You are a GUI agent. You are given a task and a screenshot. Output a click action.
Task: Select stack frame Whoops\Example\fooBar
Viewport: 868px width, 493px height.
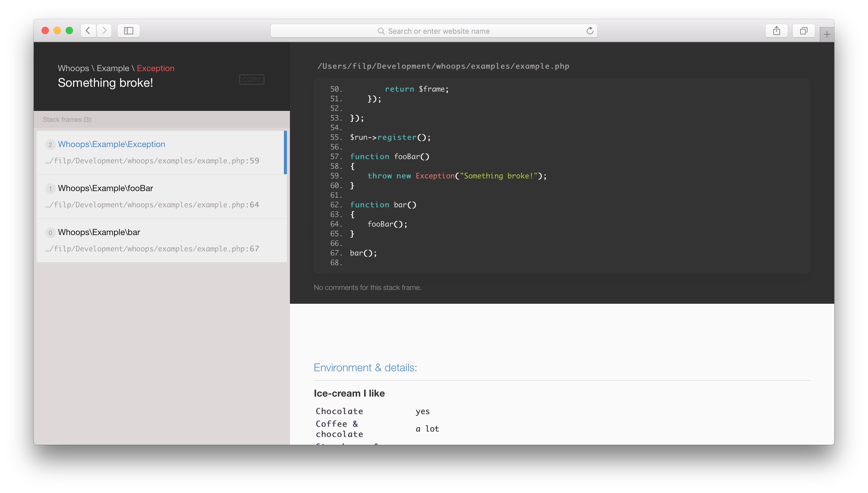pyautogui.click(x=162, y=196)
